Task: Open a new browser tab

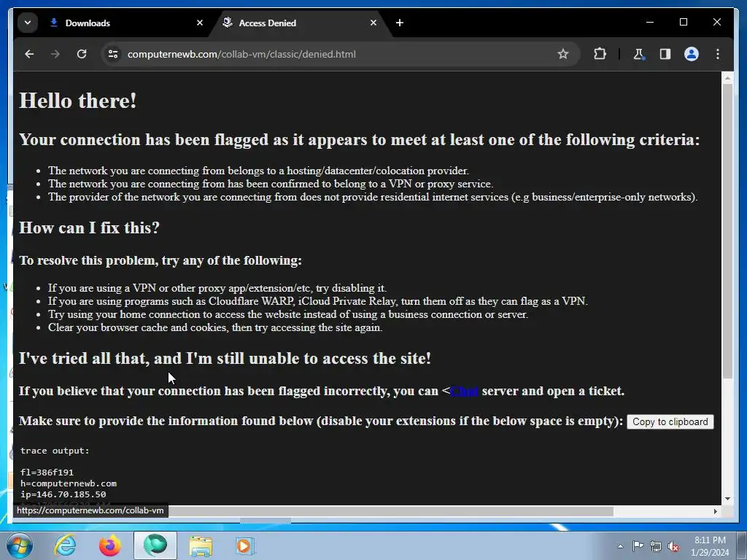Action: point(400,23)
